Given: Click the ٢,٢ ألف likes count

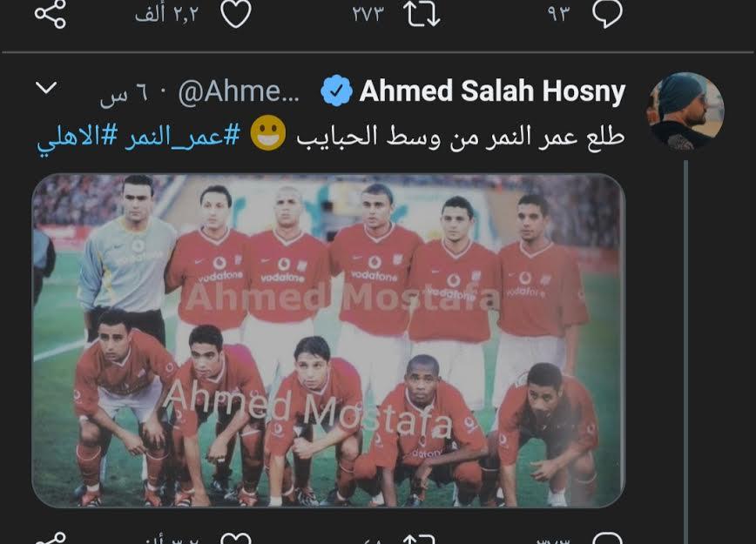Looking at the screenshot, I should pos(167,15).
